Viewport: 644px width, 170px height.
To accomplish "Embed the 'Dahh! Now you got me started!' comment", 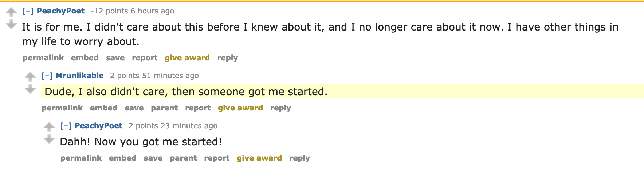I will [x=122, y=158].
